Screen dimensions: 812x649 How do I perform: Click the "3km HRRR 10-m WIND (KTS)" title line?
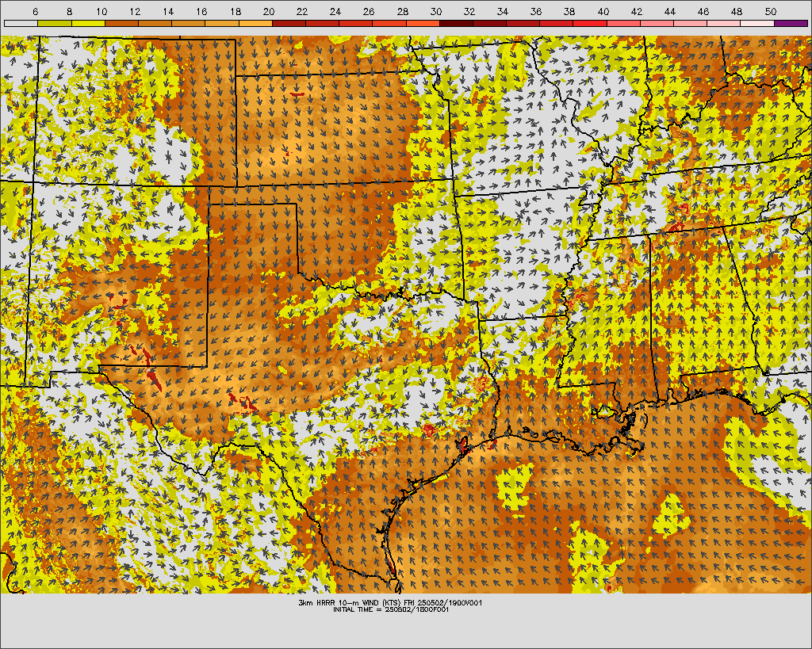[x=390, y=603]
